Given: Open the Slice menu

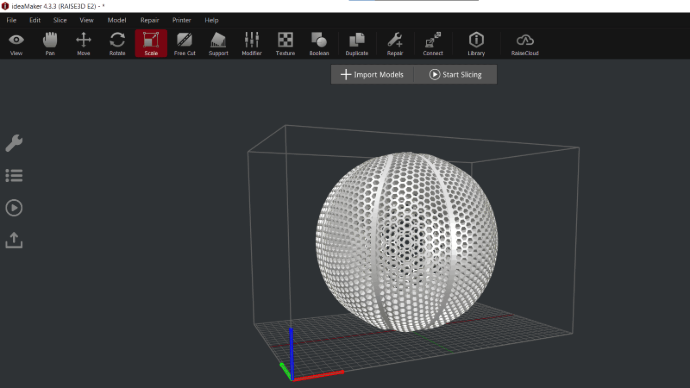Looking at the screenshot, I should click(x=60, y=20).
